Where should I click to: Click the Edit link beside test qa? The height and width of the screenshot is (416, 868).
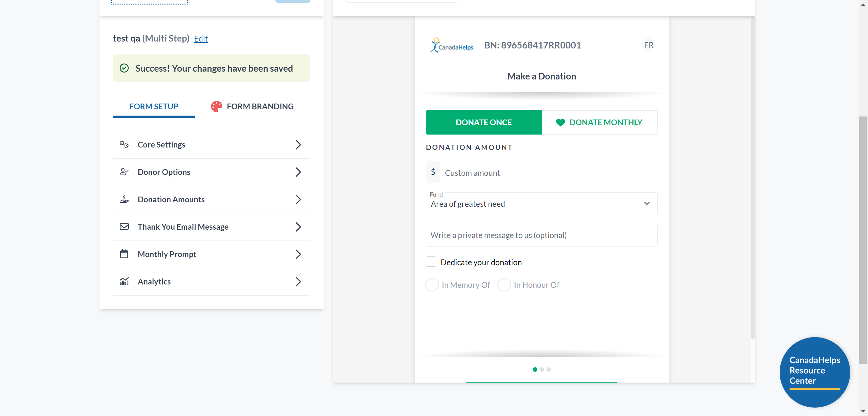click(x=201, y=39)
